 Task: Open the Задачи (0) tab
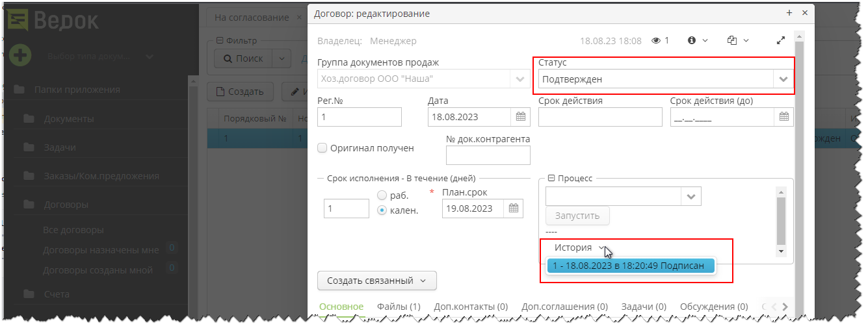644,307
